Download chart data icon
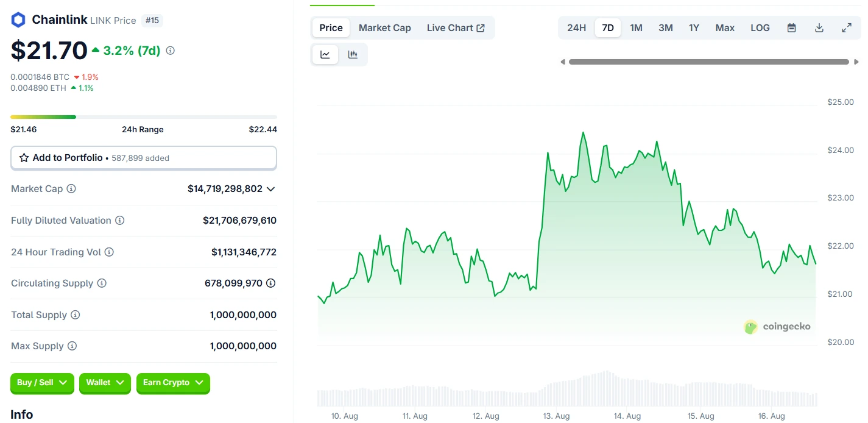This screenshot has width=868, height=423. pyautogui.click(x=819, y=28)
